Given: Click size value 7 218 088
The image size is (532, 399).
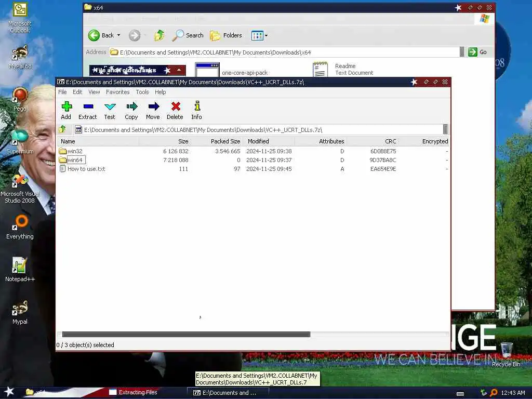Looking at the screenshot, I should (176, 160).
